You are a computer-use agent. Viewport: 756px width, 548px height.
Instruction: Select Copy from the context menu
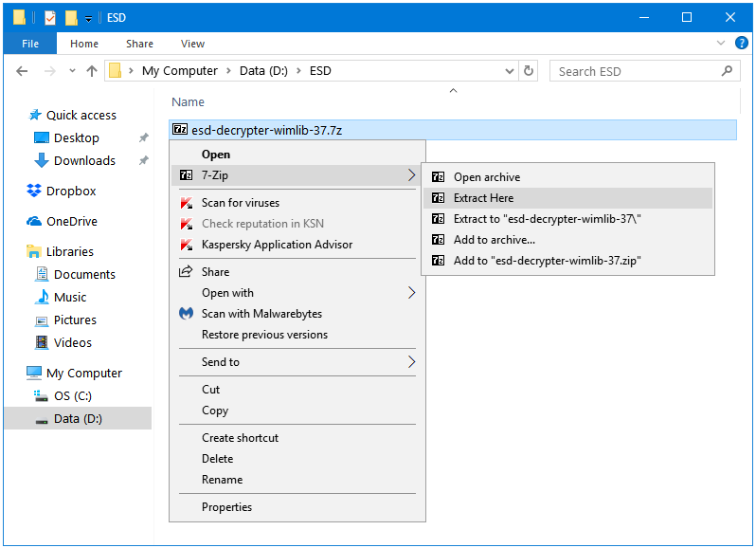pos(297,410)
